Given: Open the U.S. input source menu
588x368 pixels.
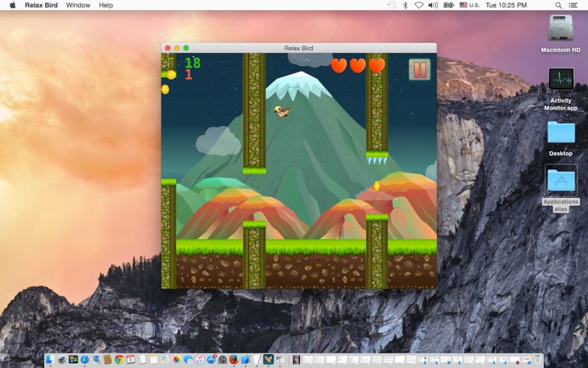Looking at the screenshot, I should 468,5.
